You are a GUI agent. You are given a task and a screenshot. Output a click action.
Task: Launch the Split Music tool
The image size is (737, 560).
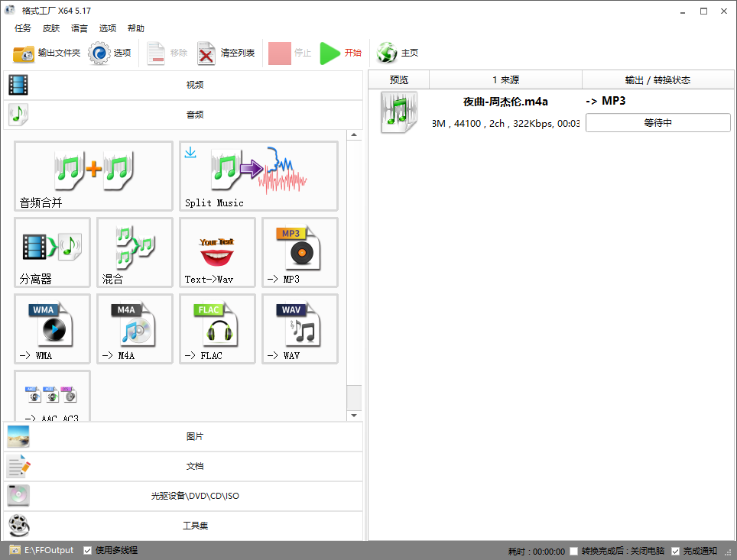(x=258, y=176)
